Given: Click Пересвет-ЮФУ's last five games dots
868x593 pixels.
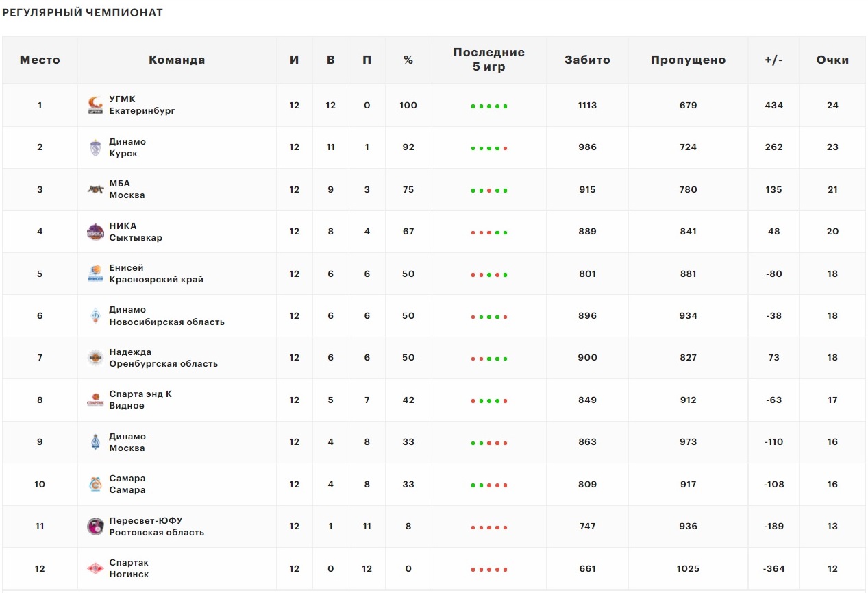Looking at the screenshot, I should 489,527.
